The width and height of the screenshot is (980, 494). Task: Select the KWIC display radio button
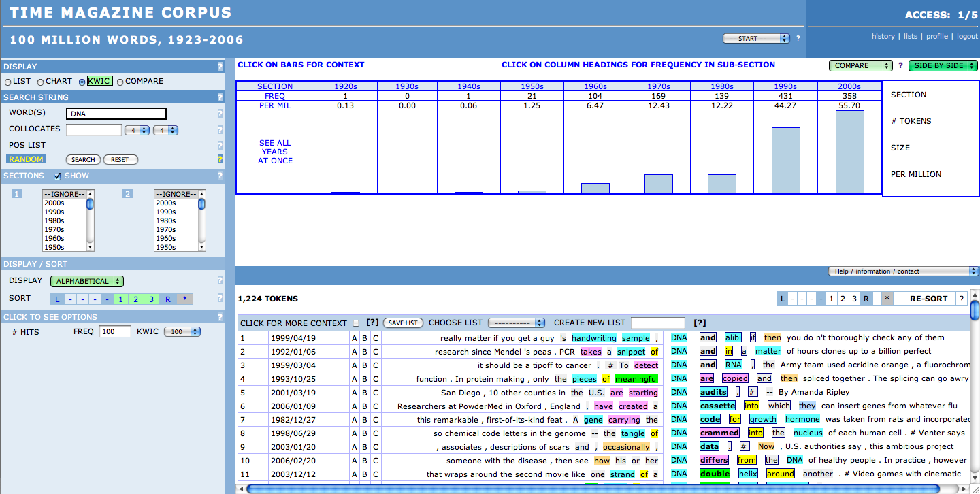click(x=82, y=82)
